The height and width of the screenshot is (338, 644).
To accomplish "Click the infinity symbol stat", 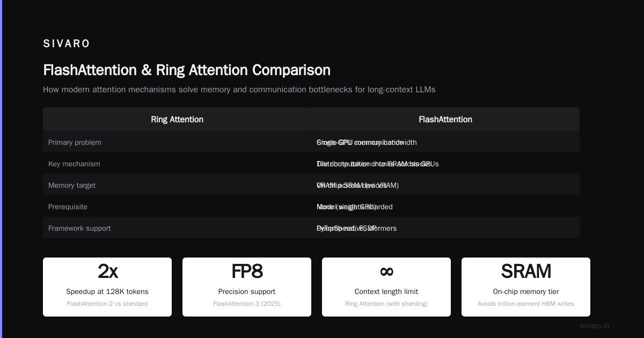I will coord(386,271).
